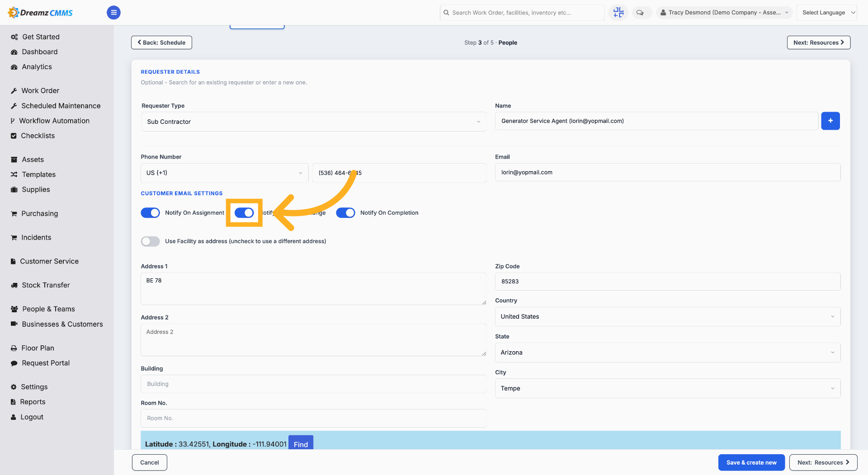
Task: Open the chat messages icon in header
Action: tap(640, 13)
